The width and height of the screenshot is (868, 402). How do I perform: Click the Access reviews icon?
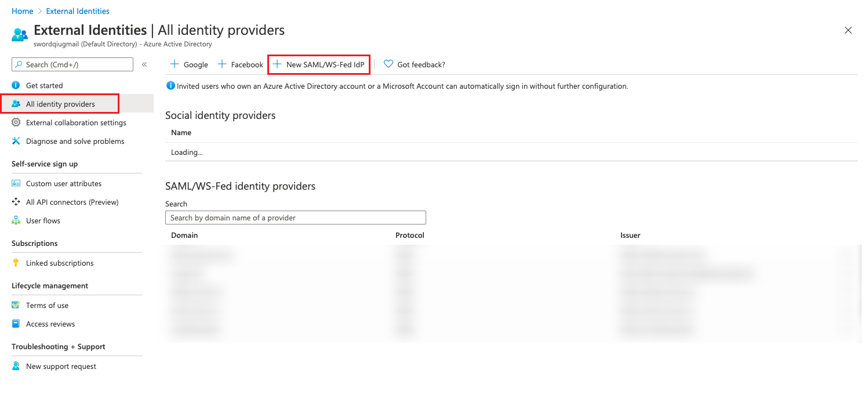[16, 324]
